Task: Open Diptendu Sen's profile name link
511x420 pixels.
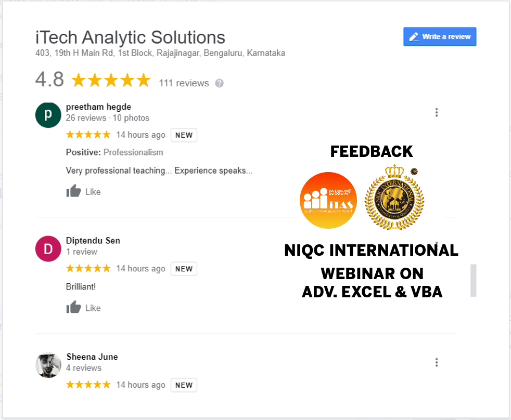Action: click(93, 241)
